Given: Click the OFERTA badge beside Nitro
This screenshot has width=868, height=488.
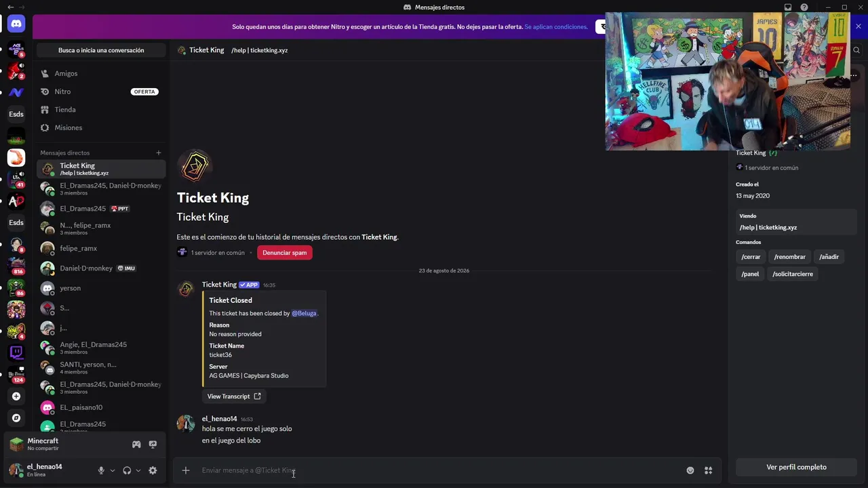Looking at the screenshot, I should pos(144,91).
